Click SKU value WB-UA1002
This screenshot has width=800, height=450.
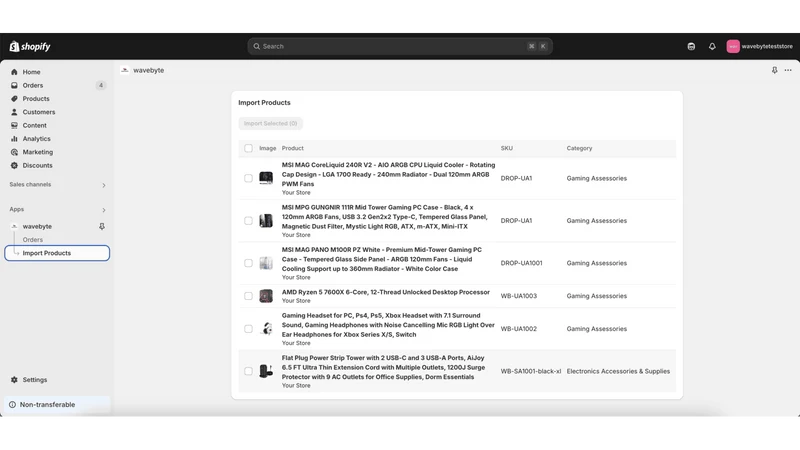[519, 329]
